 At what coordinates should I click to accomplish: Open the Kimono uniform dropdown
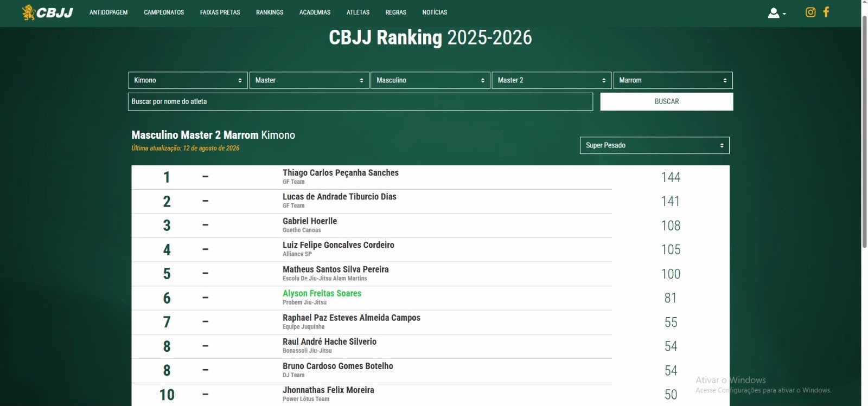pos(188,80)
